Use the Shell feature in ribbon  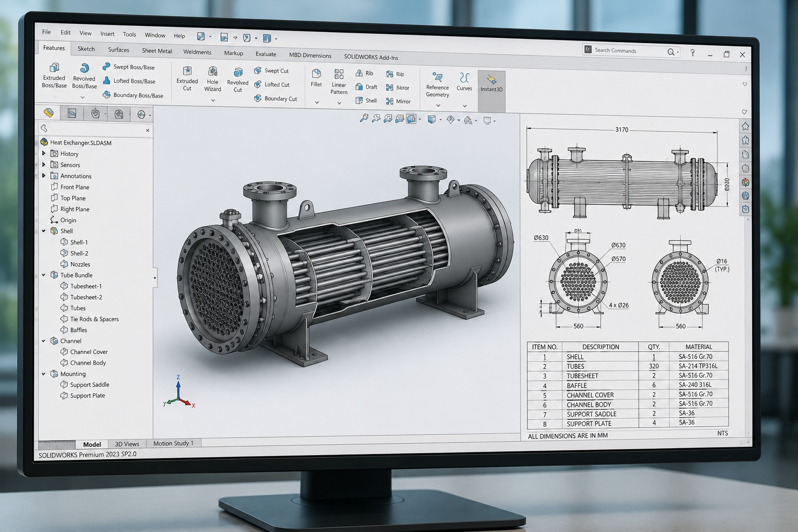[366, 101]
